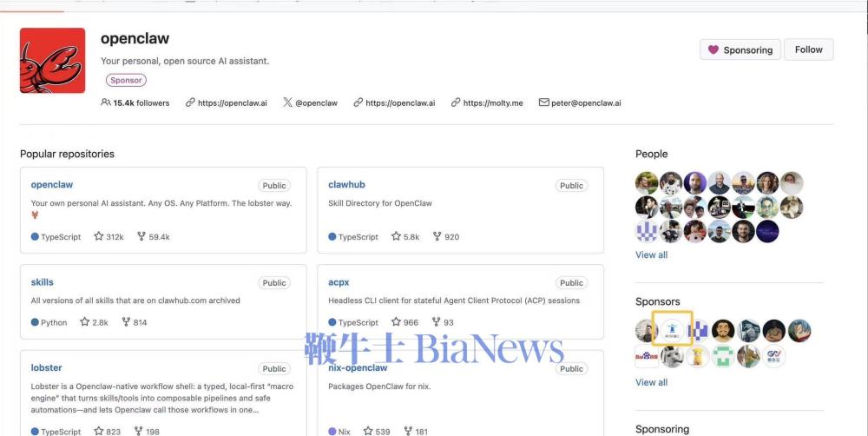Open green pixel identicon sponsor avatar
The height and width of the screenshot is (436, 868).
pos(723,356)
